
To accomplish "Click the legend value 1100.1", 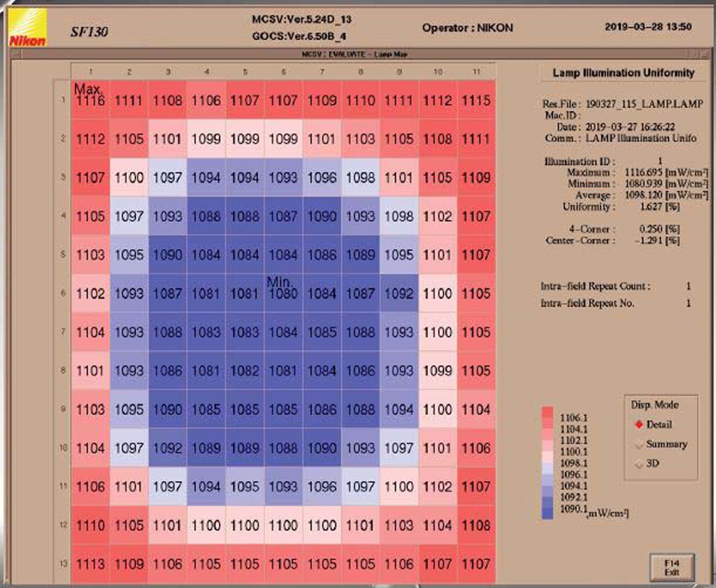I will tap(574, 452).
